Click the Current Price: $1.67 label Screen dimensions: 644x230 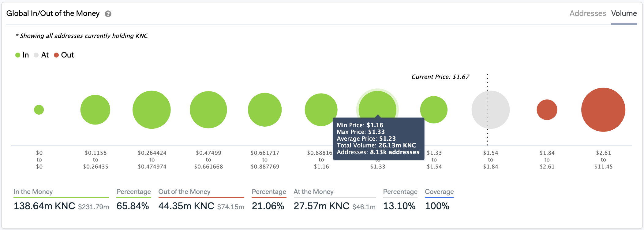click(440, 77)
